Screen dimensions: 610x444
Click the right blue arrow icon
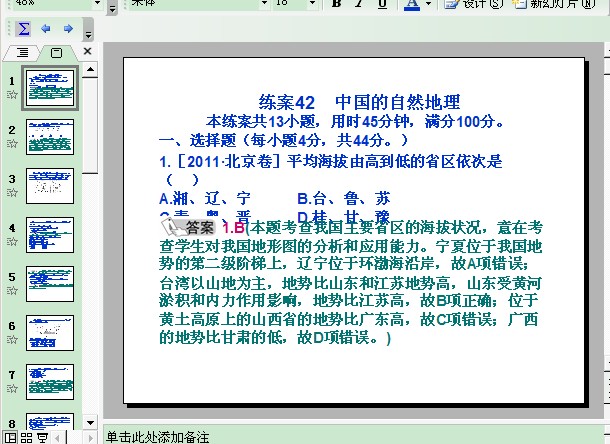tap(67, 29)
